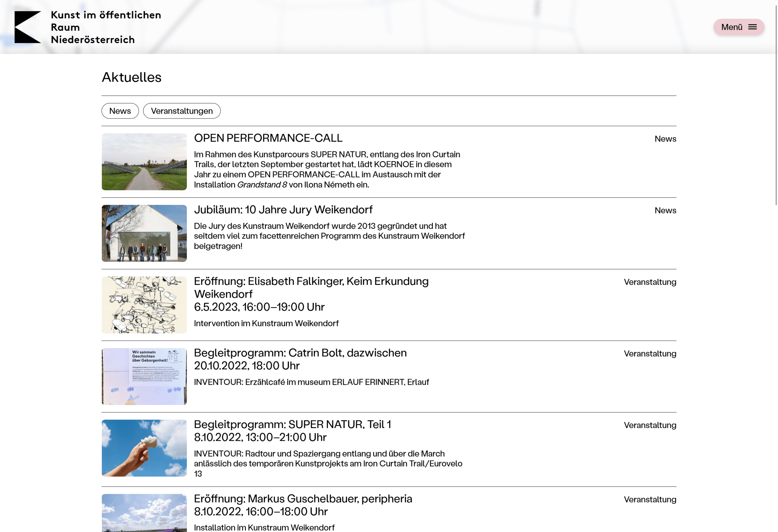The image size is (778, 532).
Task: Open Begleitprogramm: SUPER NATUR, Teil 1
Action: point(292,424)
